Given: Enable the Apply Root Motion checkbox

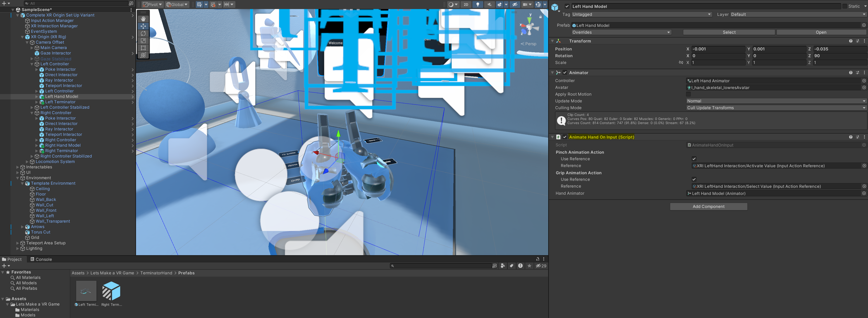Looking at the screenshot, I should (689, 94).
